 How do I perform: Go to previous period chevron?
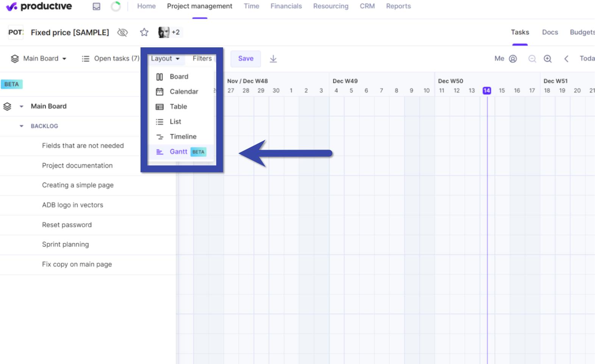[x=567, y=59]
